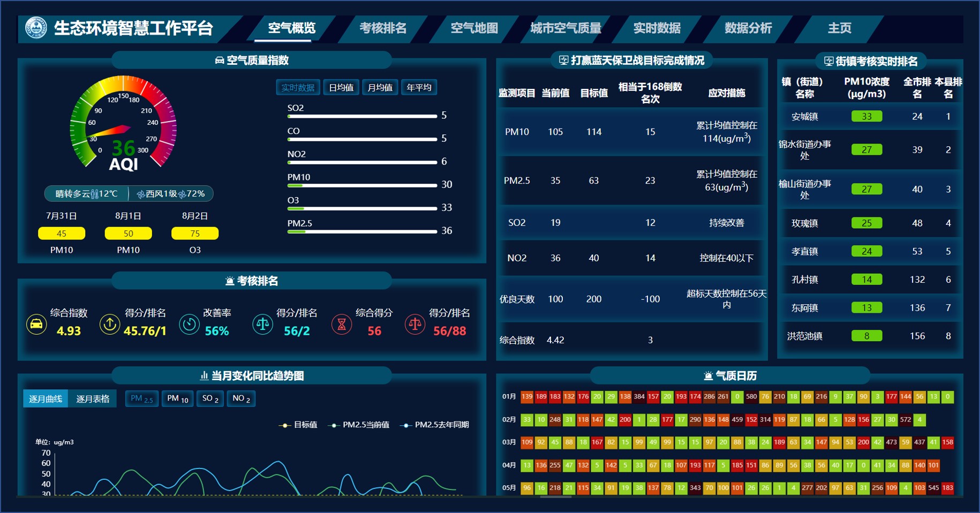Select the SO2 pollutant button in trend chart
This screenshot has width=980, height=513.
pos(210,398)
